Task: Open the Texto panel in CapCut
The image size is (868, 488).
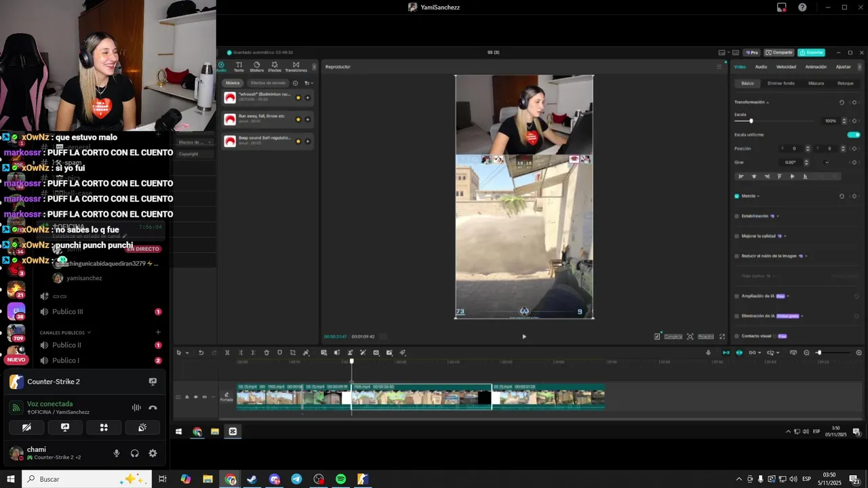Action: [239, 66]
